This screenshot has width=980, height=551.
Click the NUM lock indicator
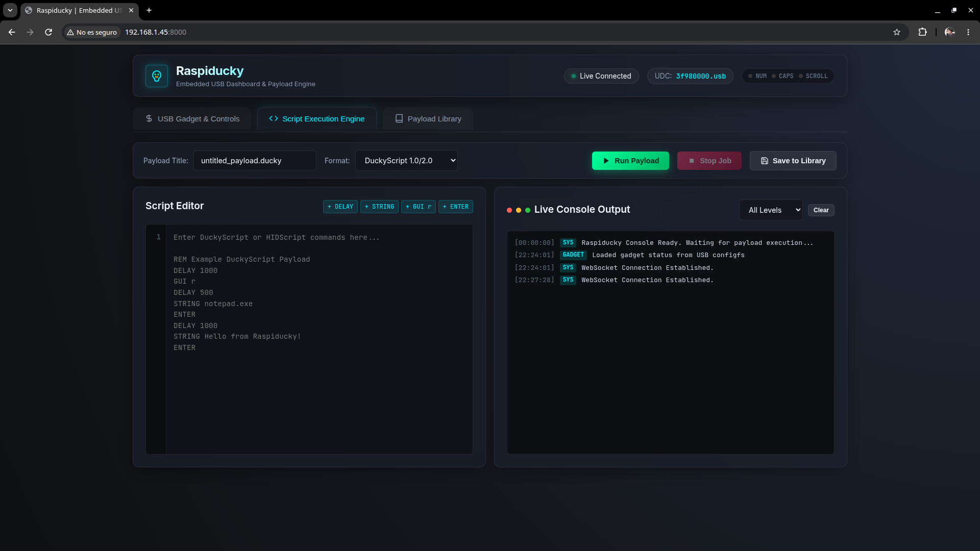pos(757,76)
